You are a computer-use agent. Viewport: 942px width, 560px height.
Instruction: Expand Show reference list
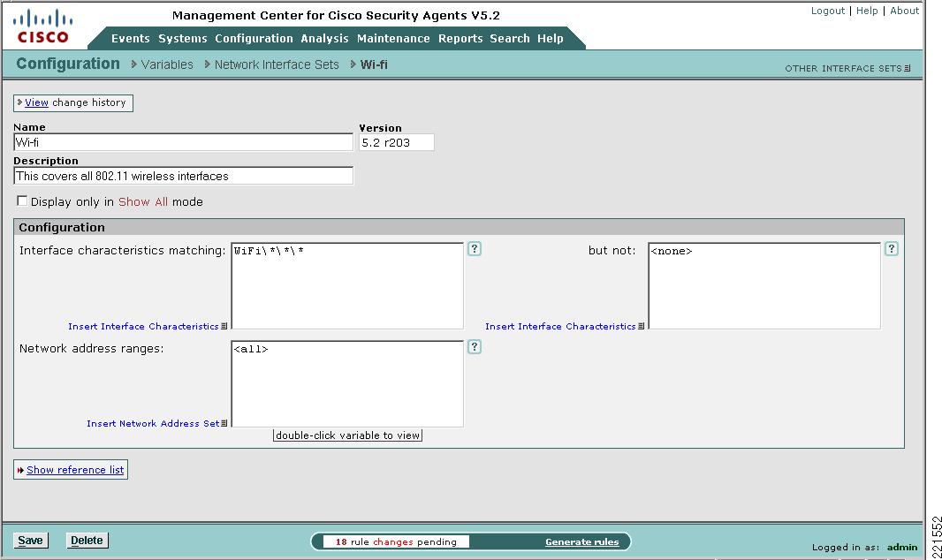71,469
